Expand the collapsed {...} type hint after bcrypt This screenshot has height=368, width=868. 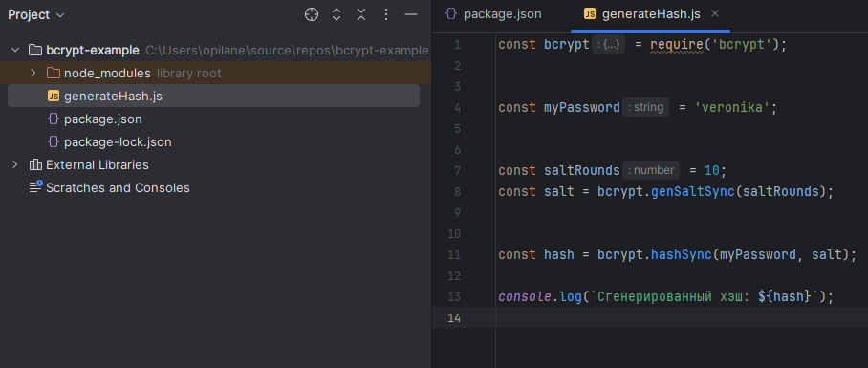coord(608,44)
